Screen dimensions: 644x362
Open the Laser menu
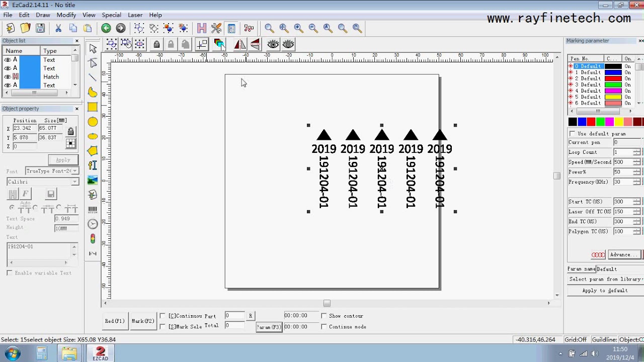click(135, 15)
